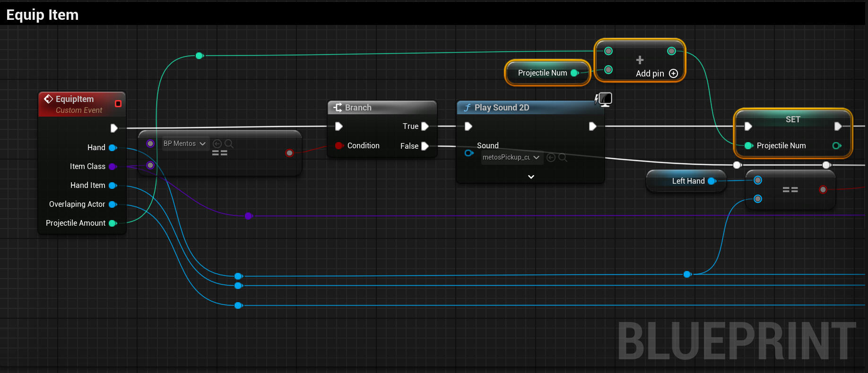The image size is (868, 373).
Task: Click the Projectile Amount output pin
Action: (113, 223)
